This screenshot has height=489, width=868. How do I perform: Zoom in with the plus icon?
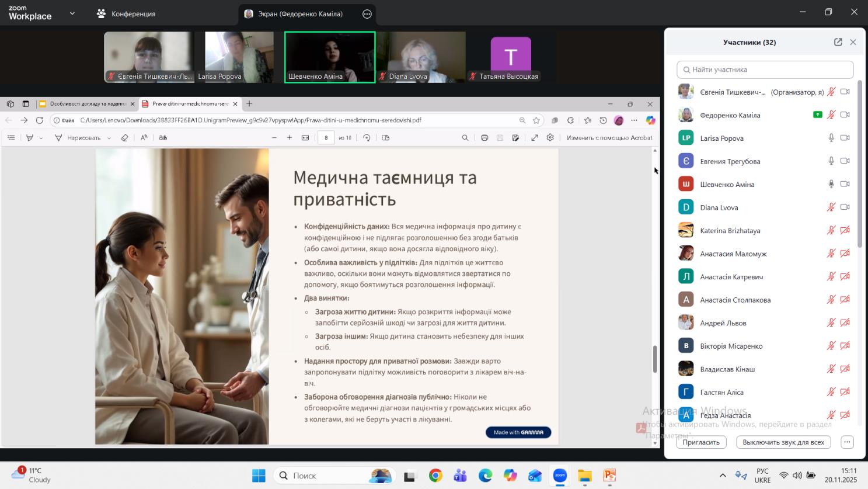(290, 138)
